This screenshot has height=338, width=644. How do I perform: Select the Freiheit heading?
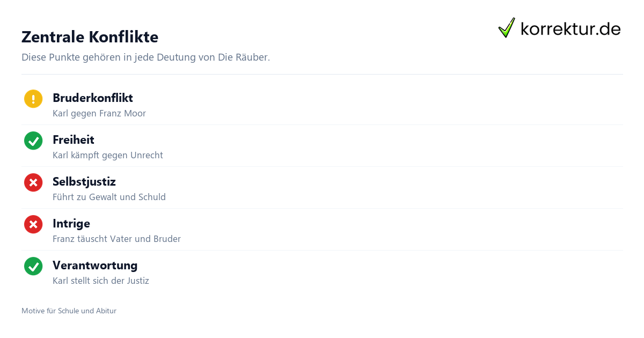pos(74,139)
